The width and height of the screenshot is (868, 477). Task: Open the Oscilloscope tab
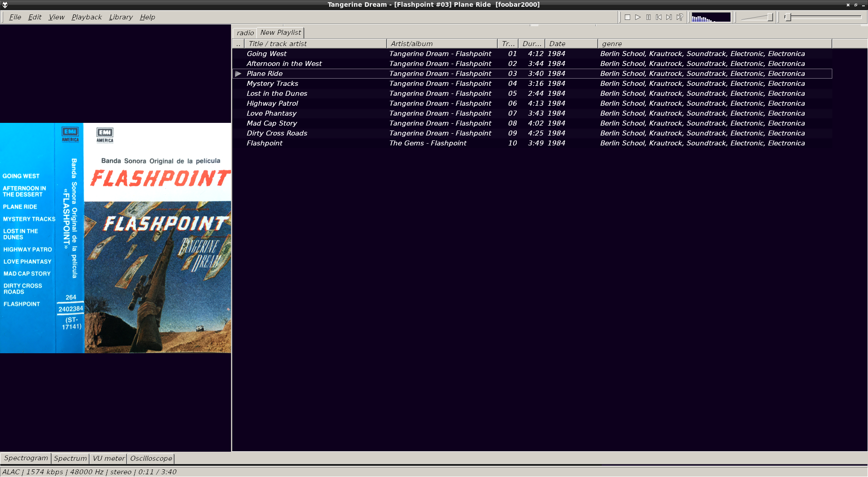[x=151, y=458]
